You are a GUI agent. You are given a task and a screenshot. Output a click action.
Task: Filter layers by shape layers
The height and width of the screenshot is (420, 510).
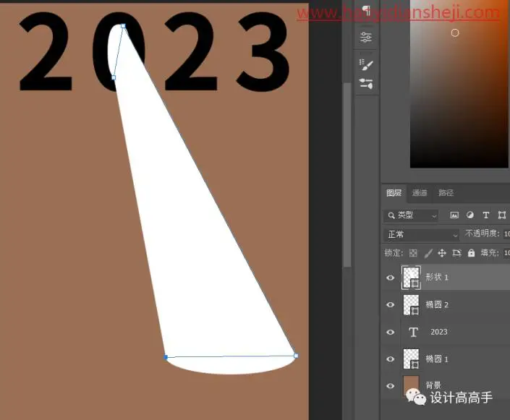[x=502, y=215]
